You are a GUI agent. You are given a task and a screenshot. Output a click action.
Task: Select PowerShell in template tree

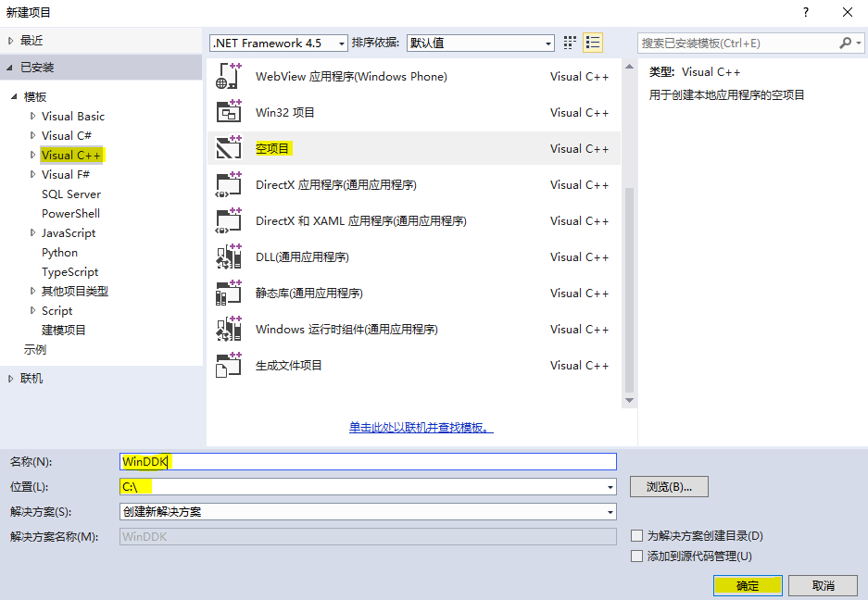point(70,214)
